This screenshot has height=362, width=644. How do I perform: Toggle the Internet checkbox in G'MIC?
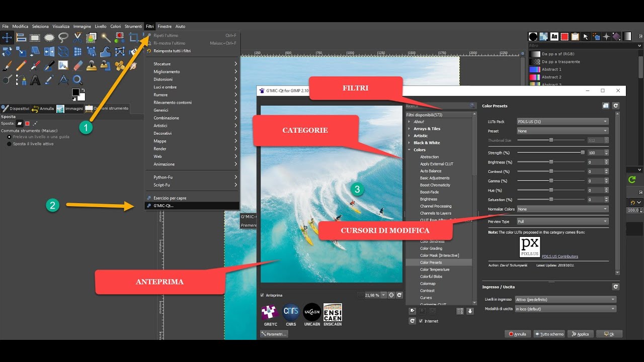click(x=421, y=321)
